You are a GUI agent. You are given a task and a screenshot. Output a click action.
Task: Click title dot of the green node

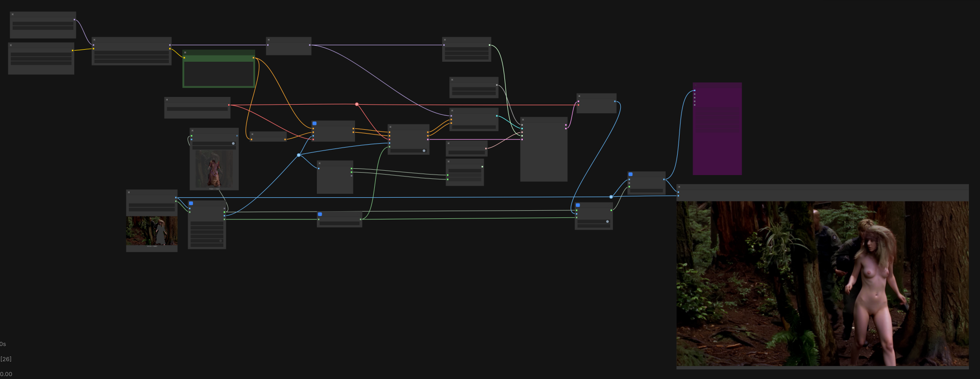click(185, 53)
